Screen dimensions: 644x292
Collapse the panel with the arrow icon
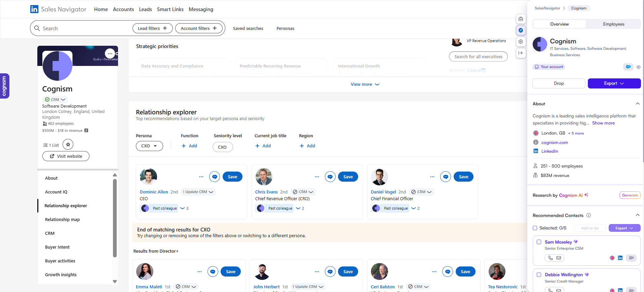tap(521, 53)
